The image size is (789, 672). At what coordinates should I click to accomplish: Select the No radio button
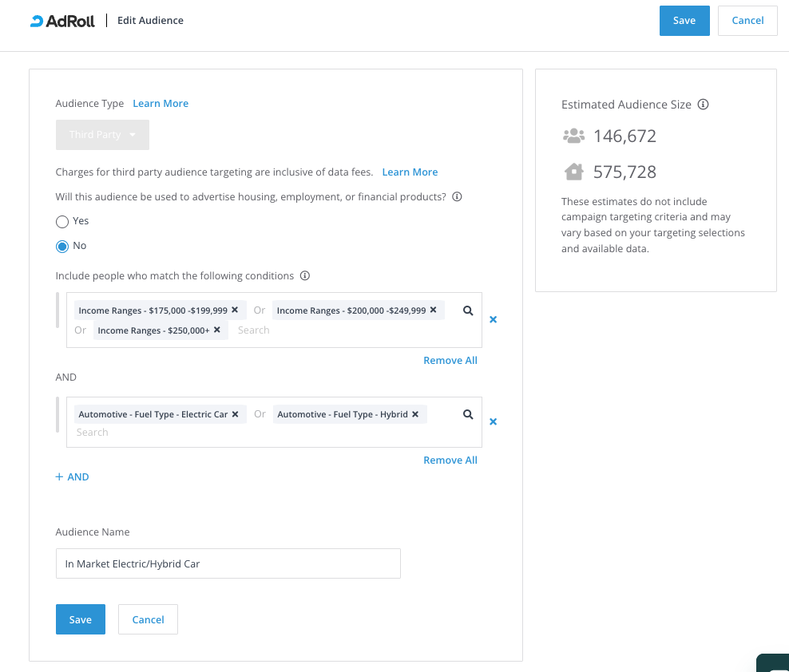coord(62,246)
